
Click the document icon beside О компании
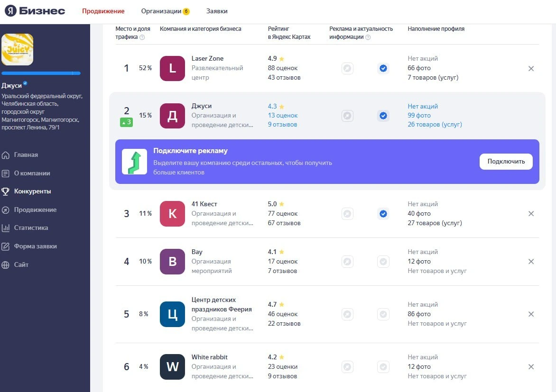(5, 173)
